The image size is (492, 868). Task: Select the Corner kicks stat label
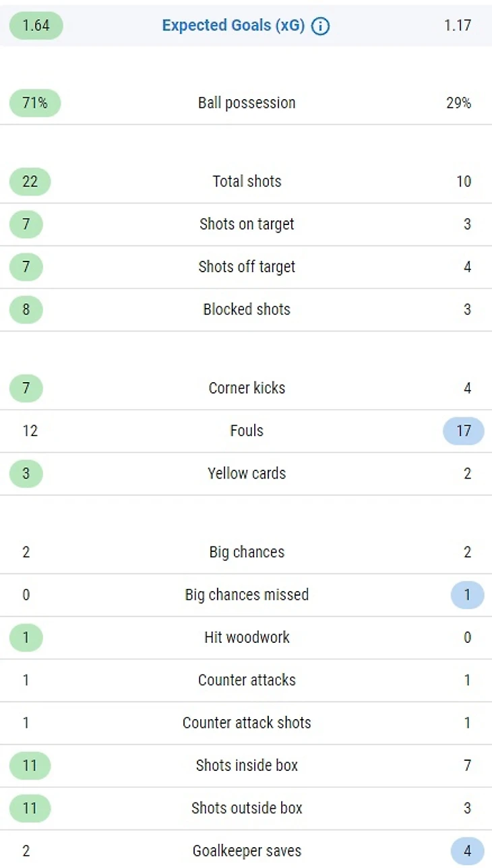247,388
